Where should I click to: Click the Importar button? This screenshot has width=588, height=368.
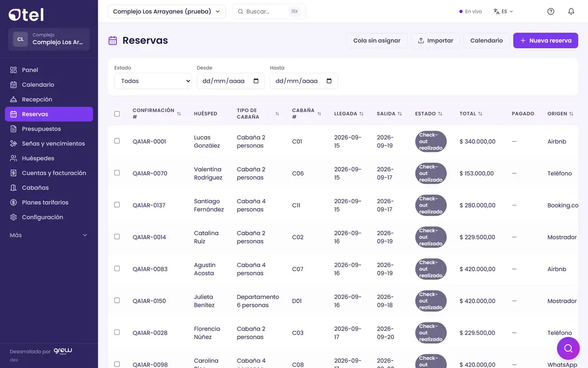click(435, 41)
